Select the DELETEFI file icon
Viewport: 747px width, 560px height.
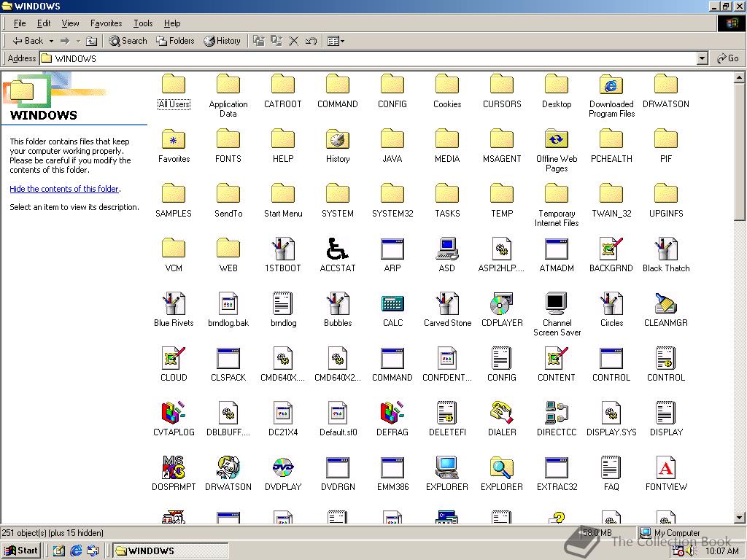447,413
